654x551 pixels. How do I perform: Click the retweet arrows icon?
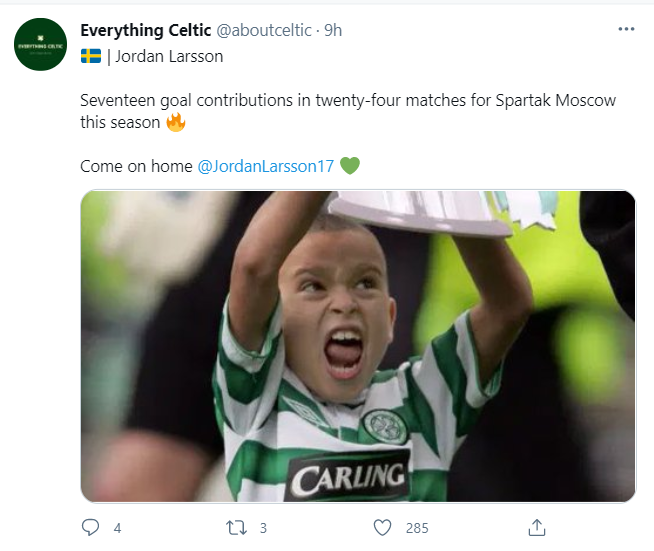coord(236,527)
